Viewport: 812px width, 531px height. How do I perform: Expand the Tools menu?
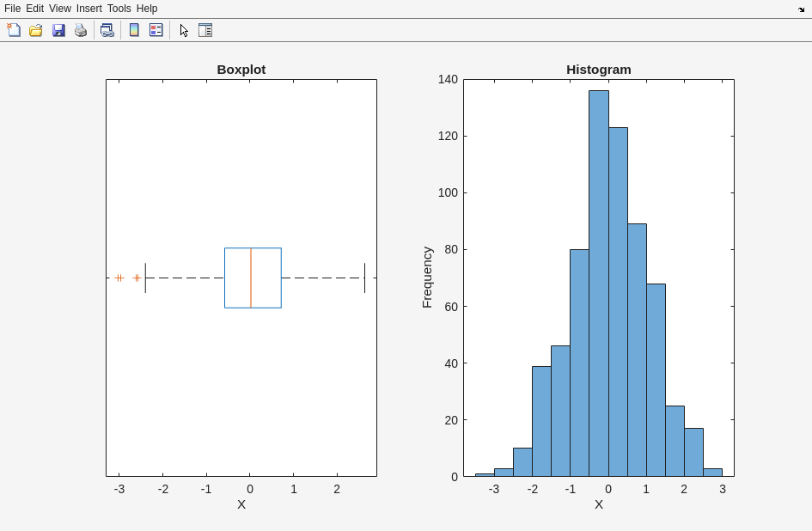pyautogui.click(x=119, y=9)
